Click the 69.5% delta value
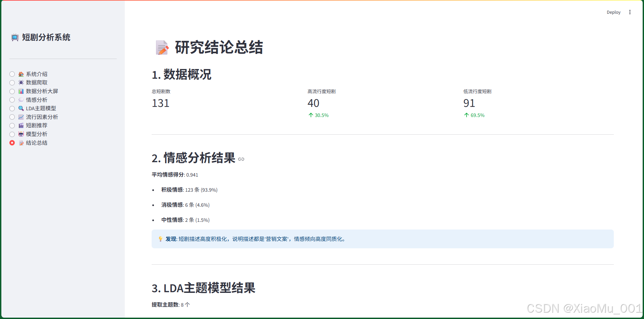 point(478,115)
